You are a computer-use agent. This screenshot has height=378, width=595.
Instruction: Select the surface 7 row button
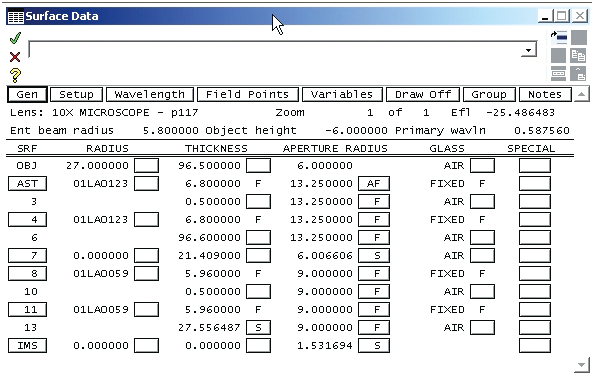27,255
